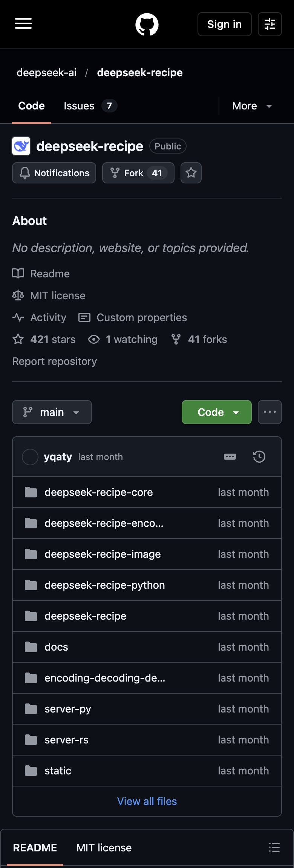Open Custom properties link
Viewport: 294px width, 868px height.
[x=133, y=317]
